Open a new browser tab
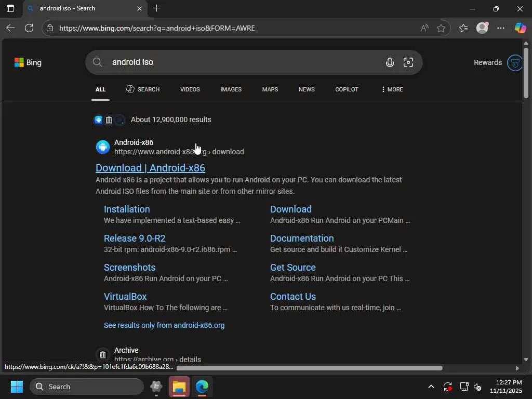This screenshot has height=399, width=532. (x=157, y=8)
